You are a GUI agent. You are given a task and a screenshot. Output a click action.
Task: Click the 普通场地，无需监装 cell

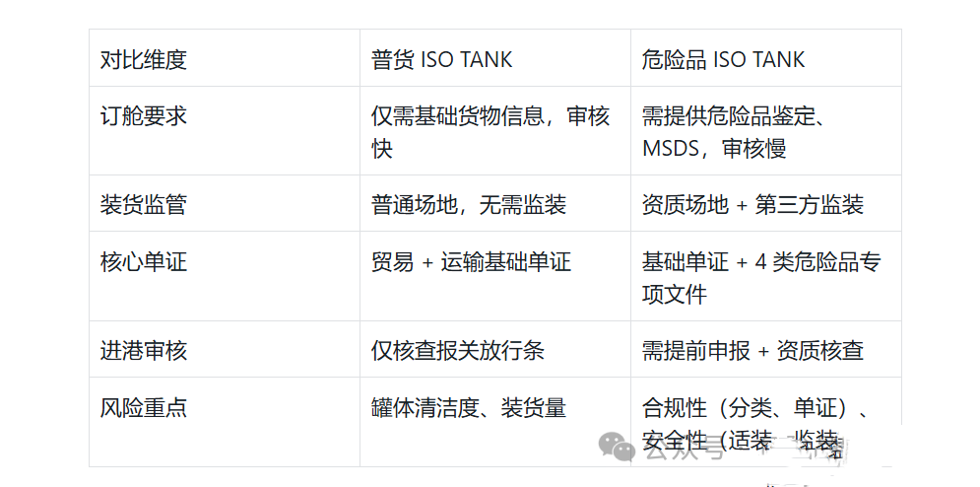[469, 204]
